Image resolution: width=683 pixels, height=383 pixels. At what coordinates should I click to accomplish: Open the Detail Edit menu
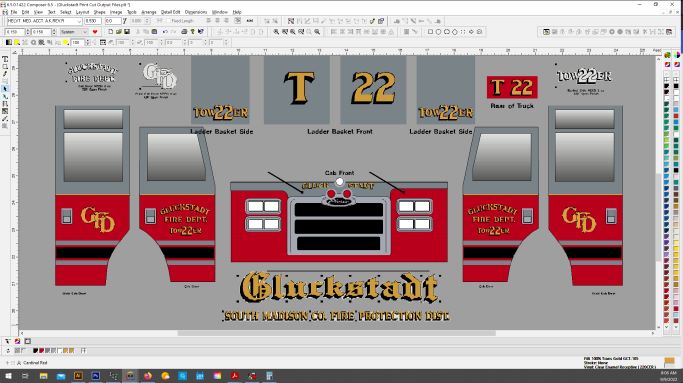(x=170, y=12)
